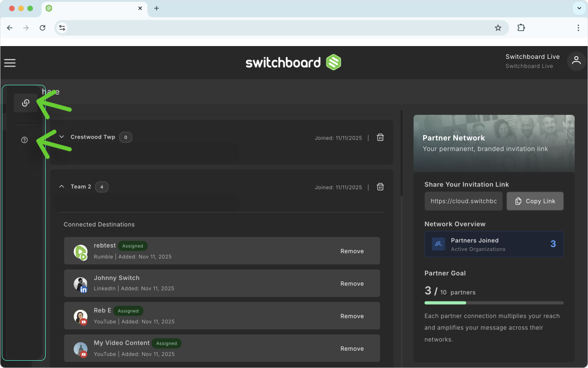This screenshot has width=588, height=368.
Task: Open the user account profile icon
Action: (x=576, y=61)
